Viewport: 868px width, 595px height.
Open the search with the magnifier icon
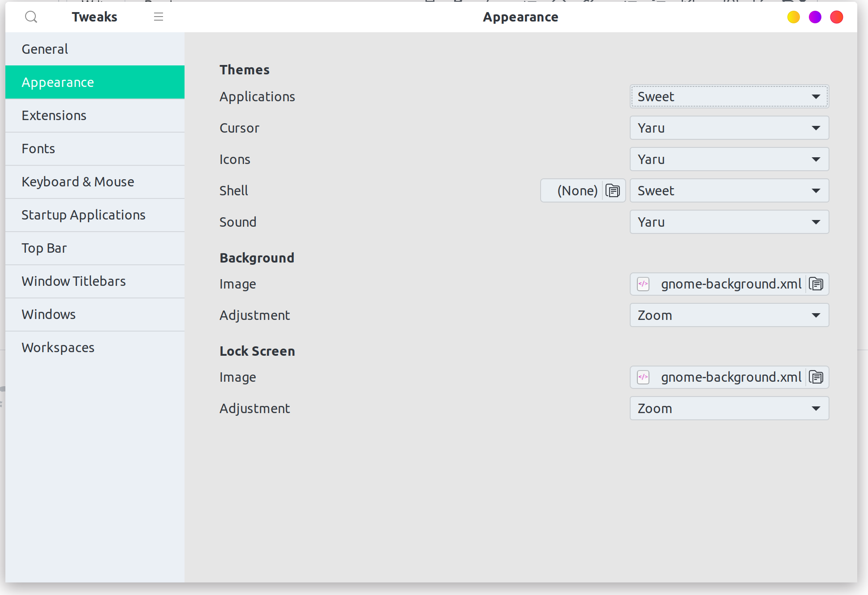[31, 17]
